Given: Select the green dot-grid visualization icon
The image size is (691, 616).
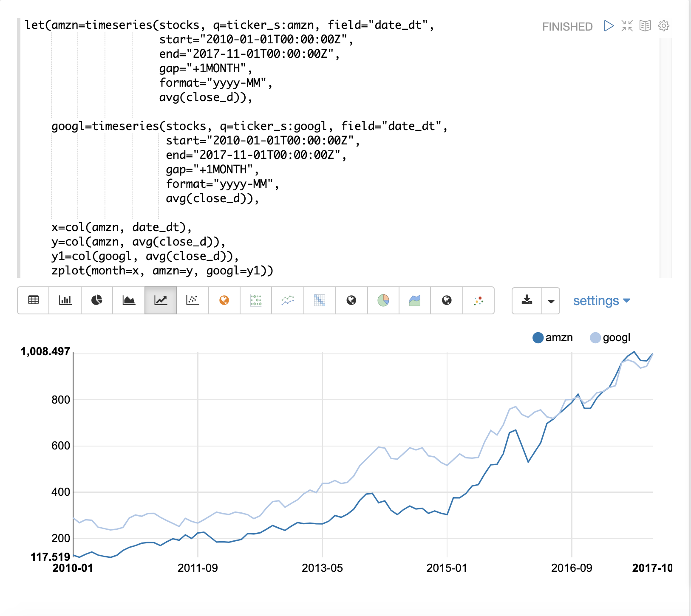Looking at the screenshot, I should 256,300.
